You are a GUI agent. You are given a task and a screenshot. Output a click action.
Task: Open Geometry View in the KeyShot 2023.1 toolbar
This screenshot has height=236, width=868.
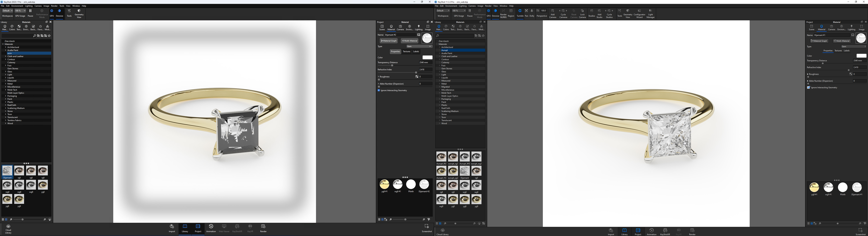(x=79, y=13)
